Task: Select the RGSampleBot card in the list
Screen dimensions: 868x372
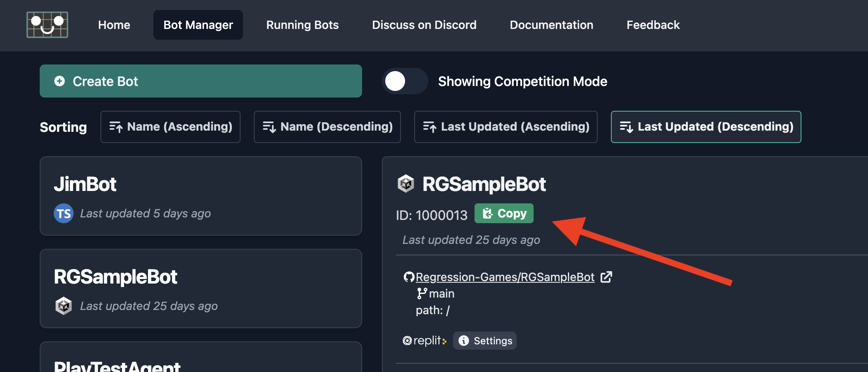Action: [201, 289]
